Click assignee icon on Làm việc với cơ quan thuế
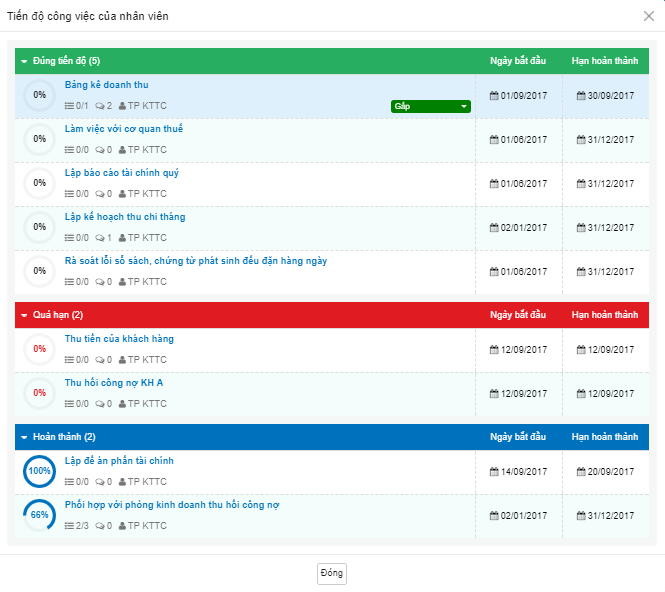This screenshot has height=592, width=665. 123,150
